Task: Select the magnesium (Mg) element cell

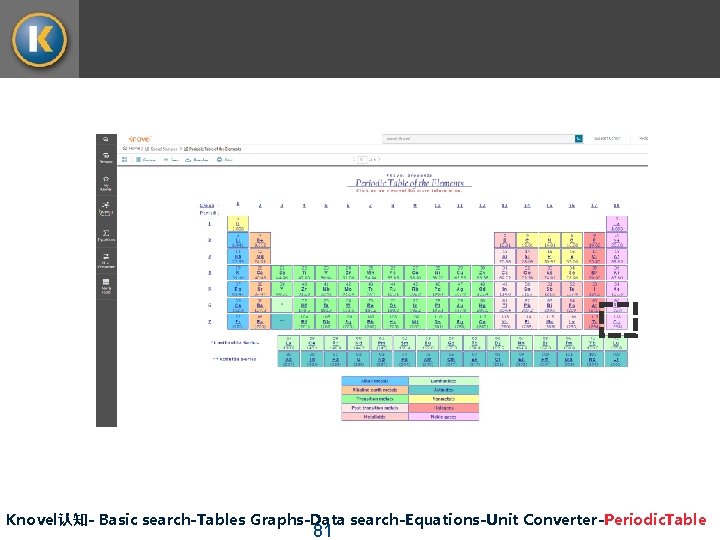Action: click(260, 256)
